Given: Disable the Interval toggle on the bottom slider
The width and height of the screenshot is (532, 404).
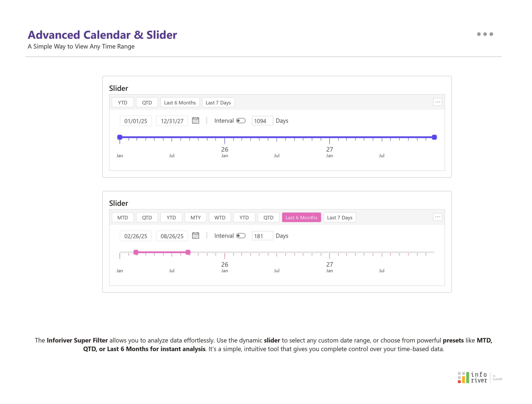Looking at the screenshot, I should [x=241, y=236].
